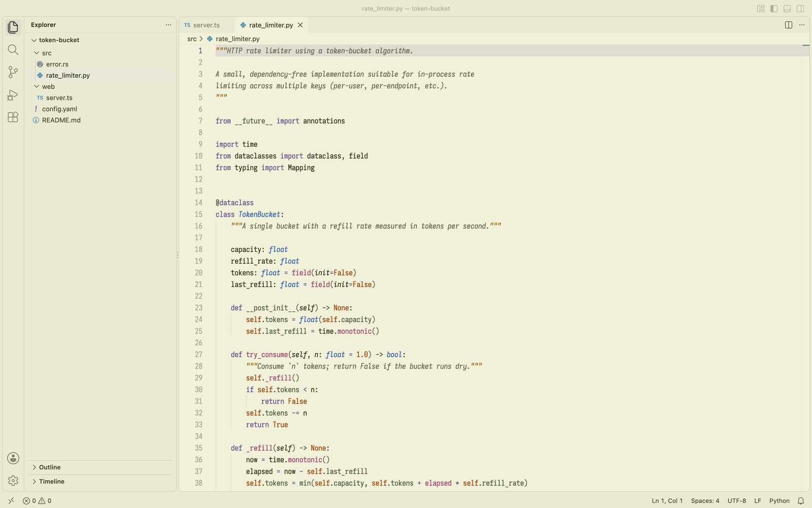Open config.yaml in the file tree

(101, 109)
